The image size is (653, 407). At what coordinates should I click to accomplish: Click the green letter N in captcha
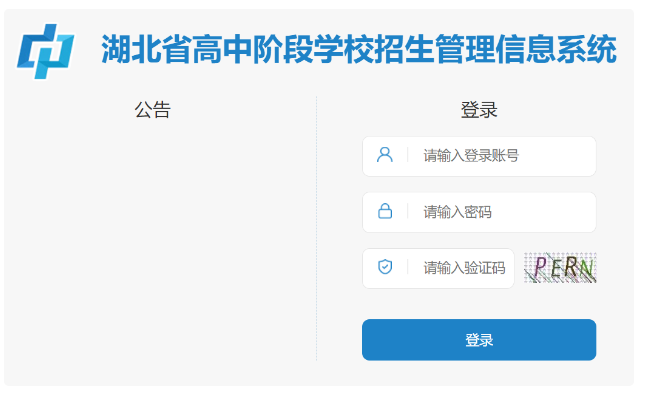[x=587, y=269]
